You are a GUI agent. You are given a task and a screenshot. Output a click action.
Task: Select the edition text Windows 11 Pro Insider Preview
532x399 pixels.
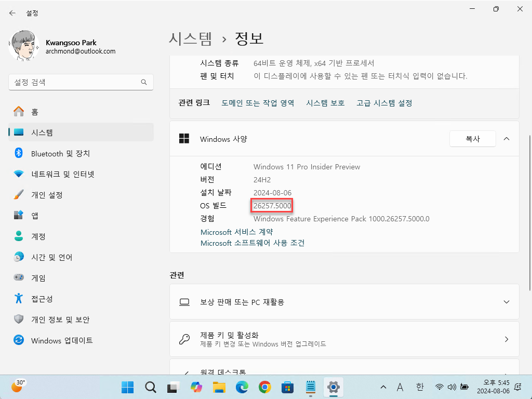click(x=307, y=167)
